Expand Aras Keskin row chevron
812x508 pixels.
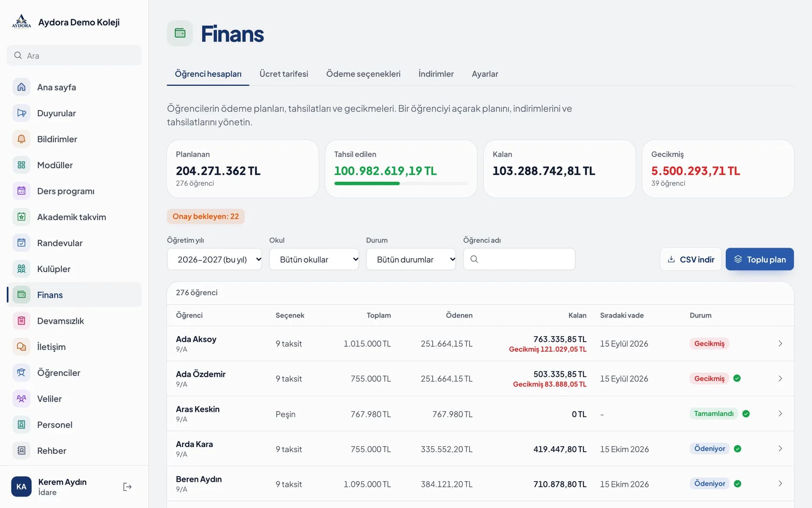(780, 414)
